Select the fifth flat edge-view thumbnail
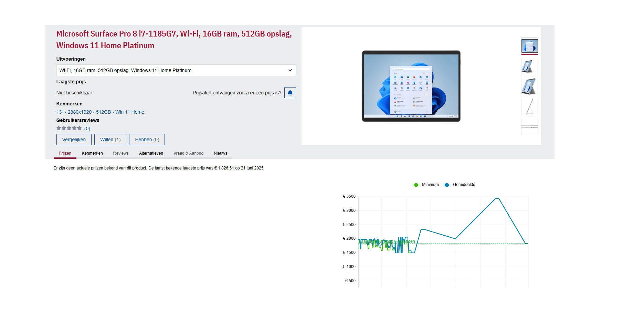 pos(529,126)
